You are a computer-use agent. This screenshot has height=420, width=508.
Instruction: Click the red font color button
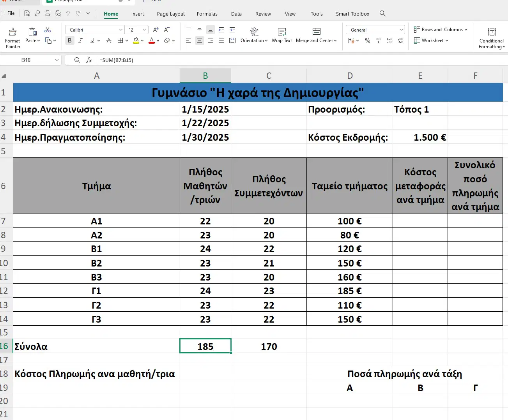(x=152, y=41)
